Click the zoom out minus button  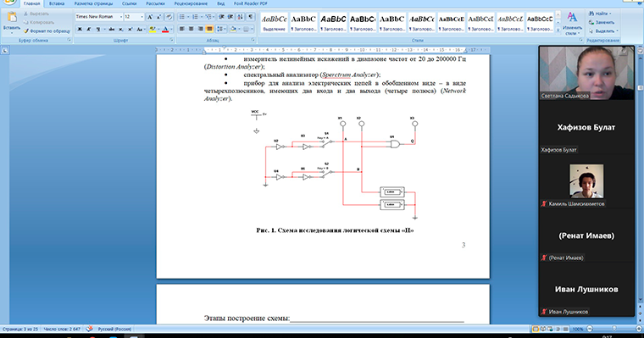590,329
